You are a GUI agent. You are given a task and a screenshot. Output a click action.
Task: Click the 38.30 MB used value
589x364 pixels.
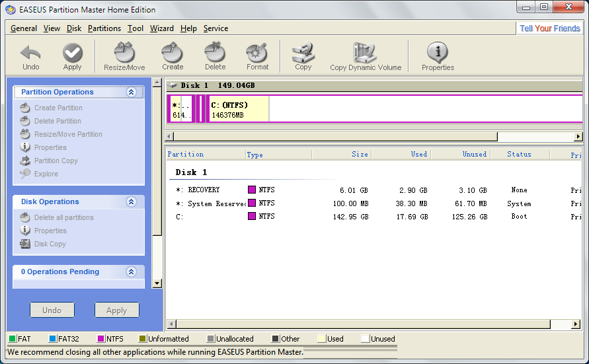pos(411,203)
